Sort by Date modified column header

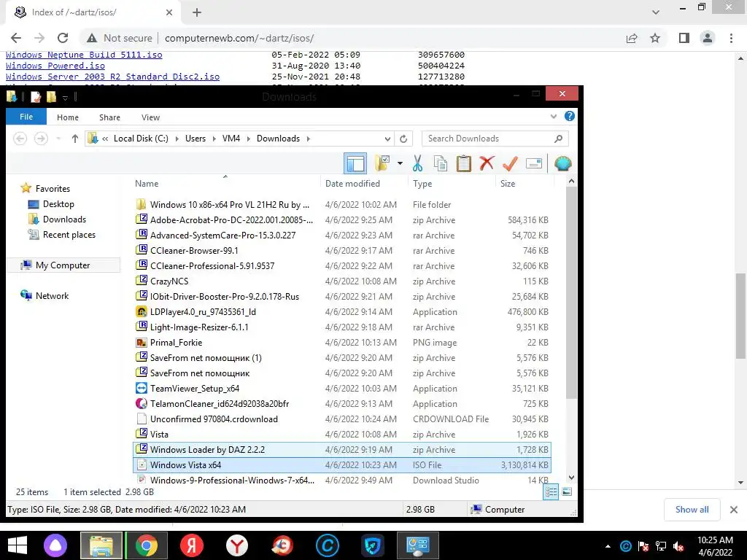point(352,184)
